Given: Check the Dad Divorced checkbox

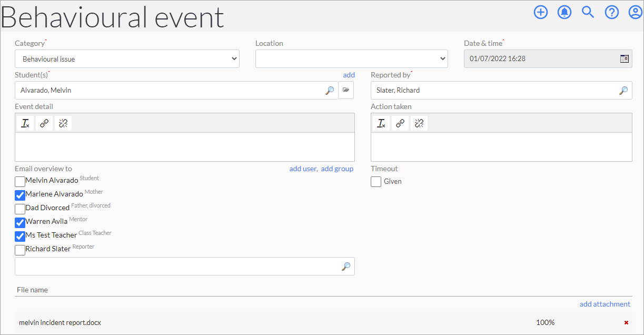Looking at the screenshot, I should [x=20, y=209].
